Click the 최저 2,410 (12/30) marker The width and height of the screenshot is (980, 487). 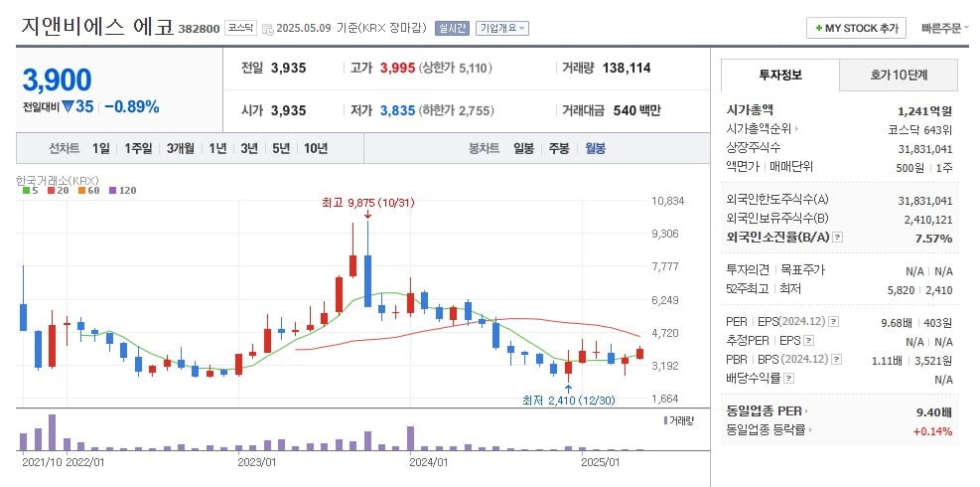click(x=569, y=401)
